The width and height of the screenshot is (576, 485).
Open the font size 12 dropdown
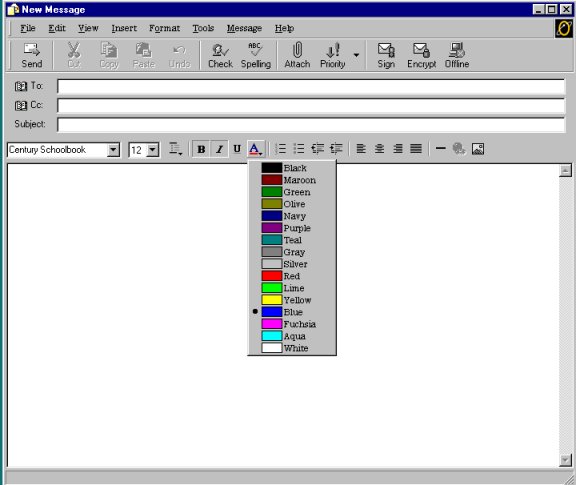pos(153,150)
